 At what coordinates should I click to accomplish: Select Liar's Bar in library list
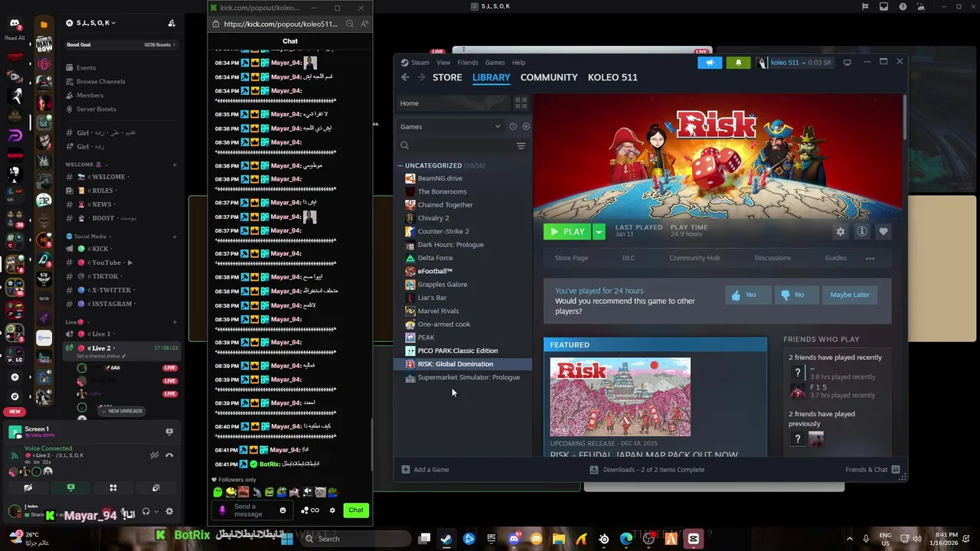click(x=432, y=298)
